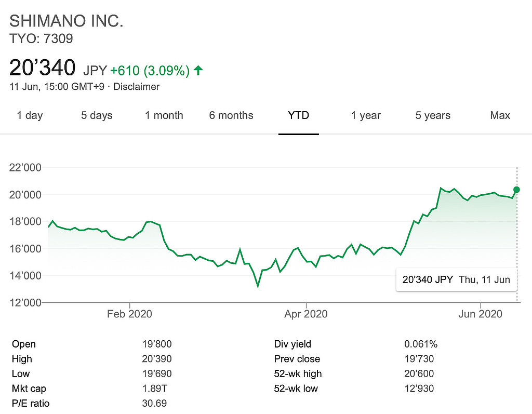Click the Mkt cap value 1.89T
The width and height of the screenshot is (532, 414).
[x=153, y=389]
